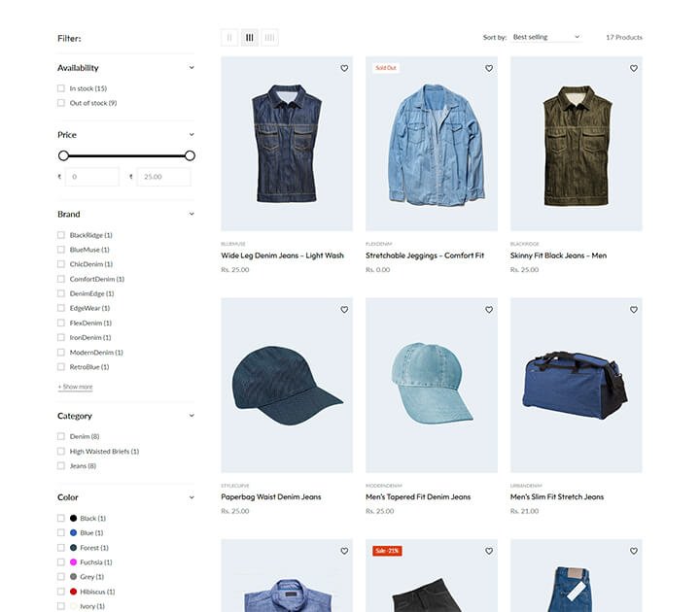Image resolution: width=700 pixels, height=612 pixels.
Task: Filter by RetroBlue brand
Action: pos(61,367)
